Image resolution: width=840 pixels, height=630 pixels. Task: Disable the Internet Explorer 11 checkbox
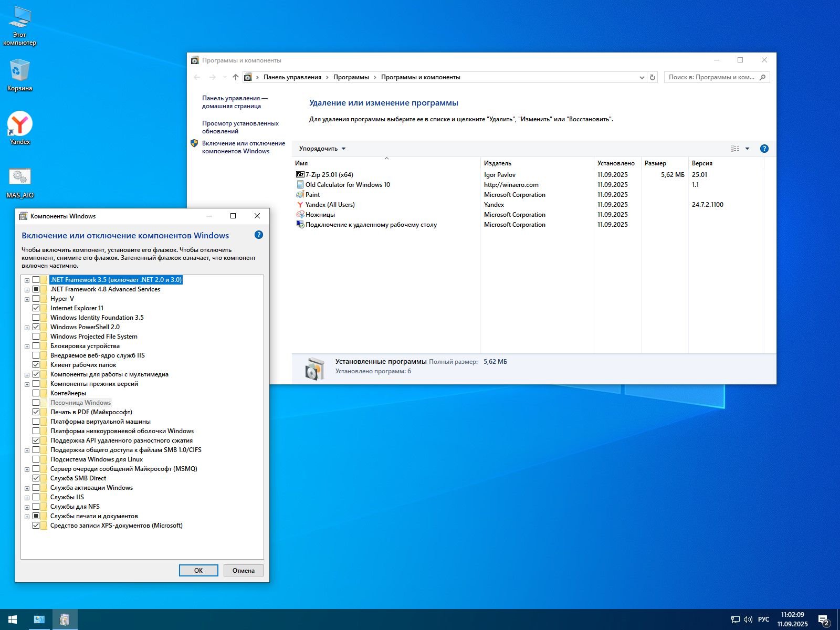pos(36,308)
